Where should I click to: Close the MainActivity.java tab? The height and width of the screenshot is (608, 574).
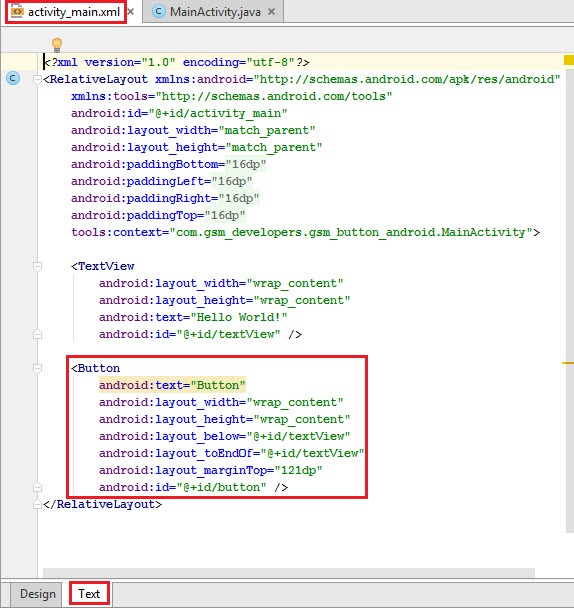[x=271, y=12]
